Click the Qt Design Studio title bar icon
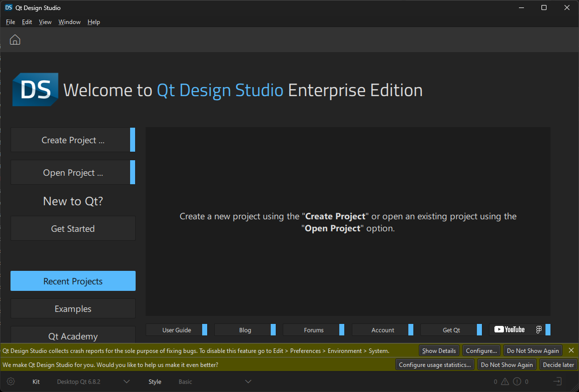Image resolution: width=579 pixels, height=392 pixels. [x=9, y=8]
